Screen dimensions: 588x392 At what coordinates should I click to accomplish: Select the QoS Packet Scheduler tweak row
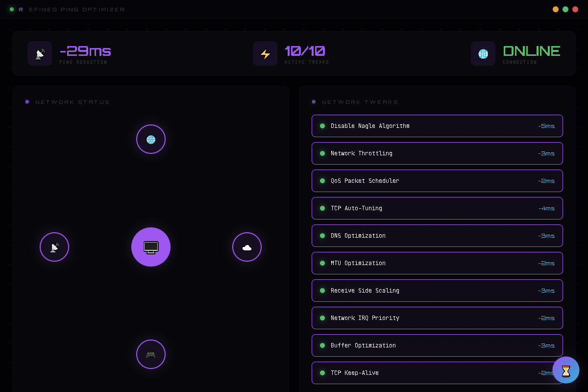click(437, 181)
